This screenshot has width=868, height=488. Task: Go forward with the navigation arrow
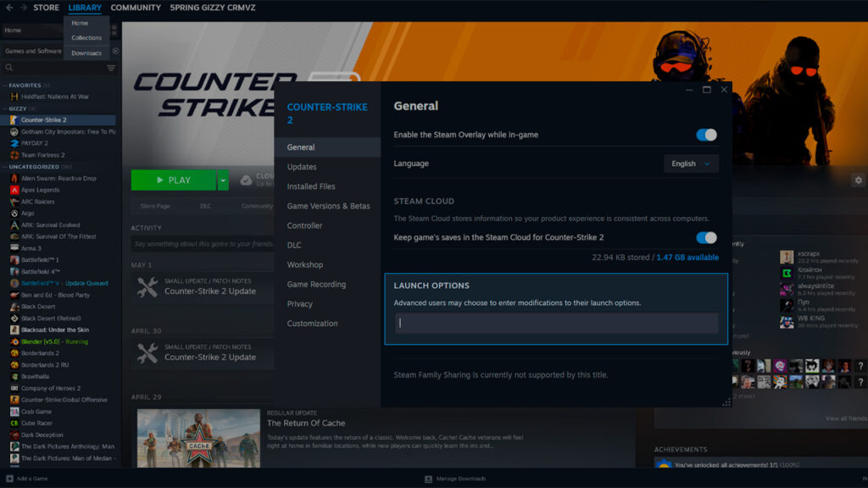pyautogui.click(x=23, y=8)
